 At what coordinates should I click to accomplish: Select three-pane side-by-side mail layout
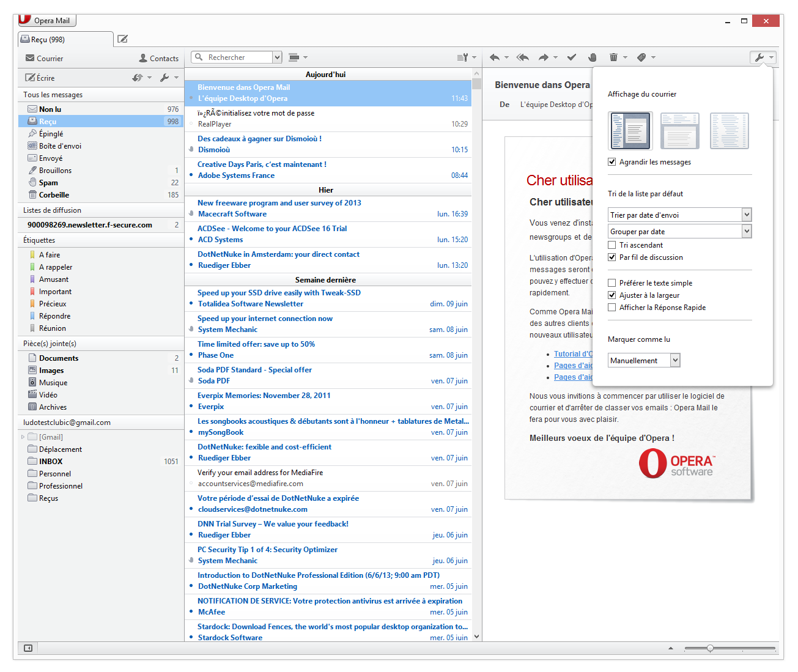click(630, 131)
